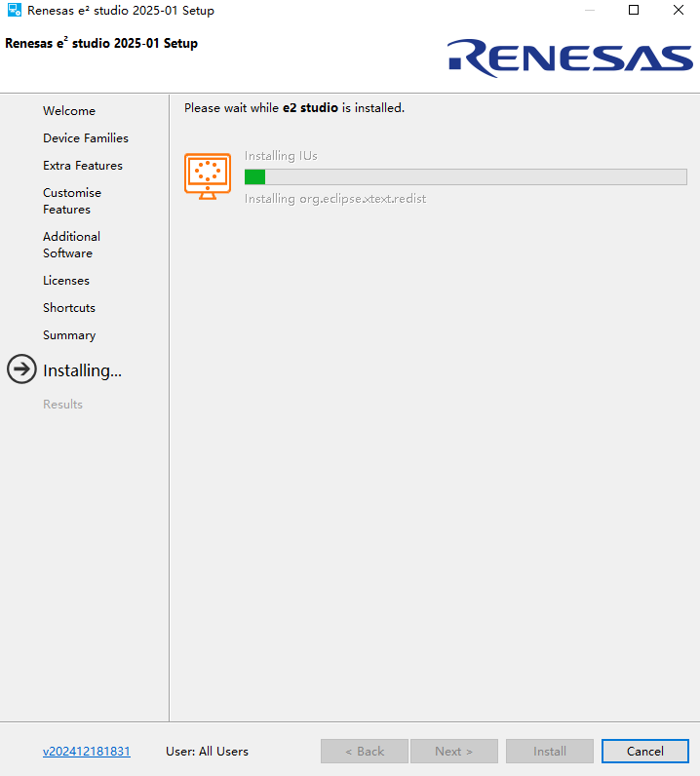Close the setup window
The height and width of the screenshot is (776, 700).
(679, 10)
